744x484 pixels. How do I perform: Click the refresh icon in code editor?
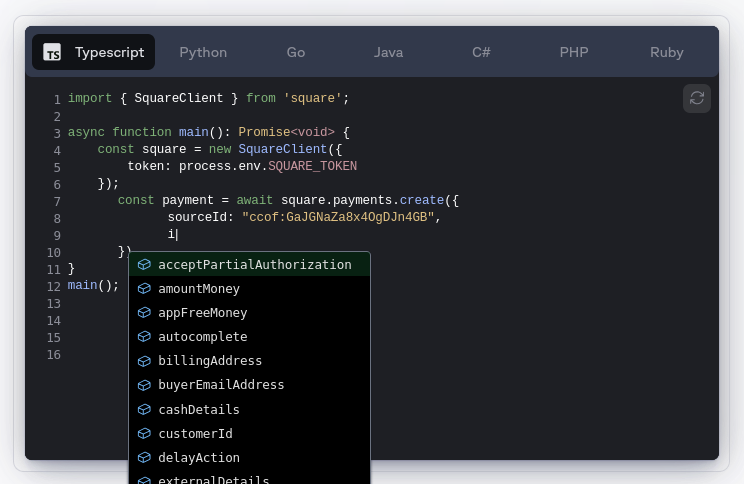[697, 98]
